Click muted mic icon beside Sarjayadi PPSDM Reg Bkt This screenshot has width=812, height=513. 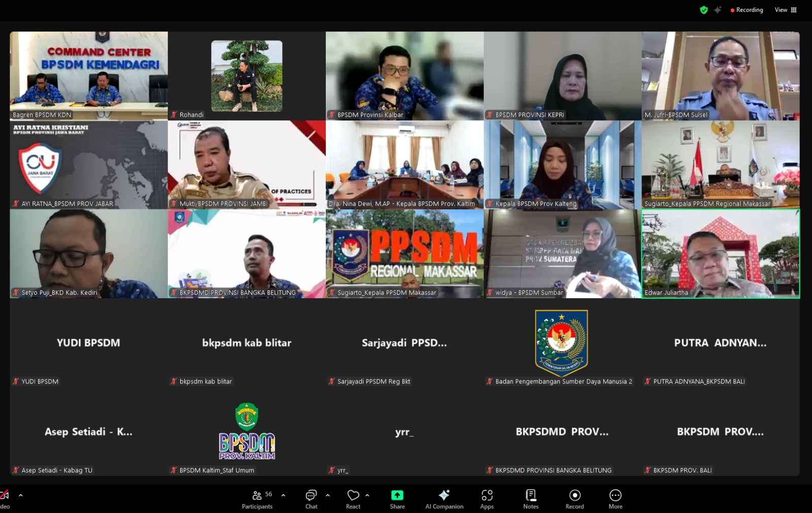point(332,381)
